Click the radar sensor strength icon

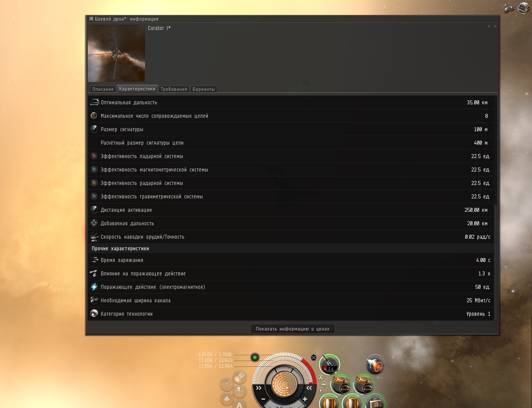tap(94, 183)
